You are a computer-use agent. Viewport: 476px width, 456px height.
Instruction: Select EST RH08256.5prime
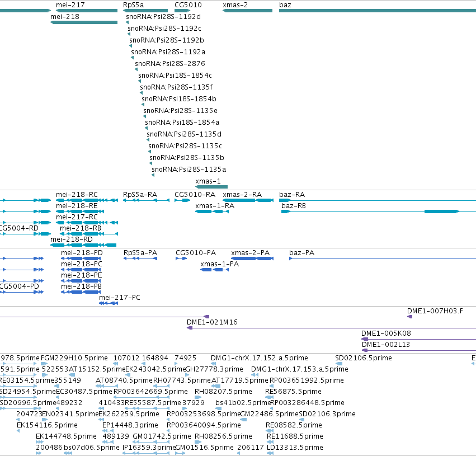tap(198, 443)
